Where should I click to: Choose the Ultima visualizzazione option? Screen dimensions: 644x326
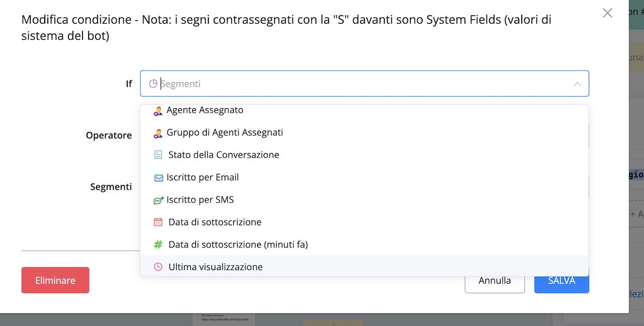[x=215, y=267]
